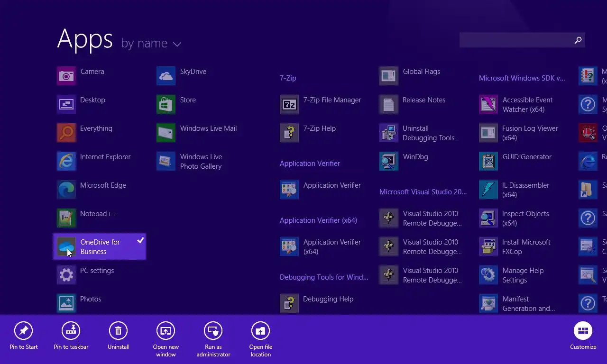Launch the WinDbg icon
Image resolution: width=607 pixels, height=364 pixels.
coord(389,161)
